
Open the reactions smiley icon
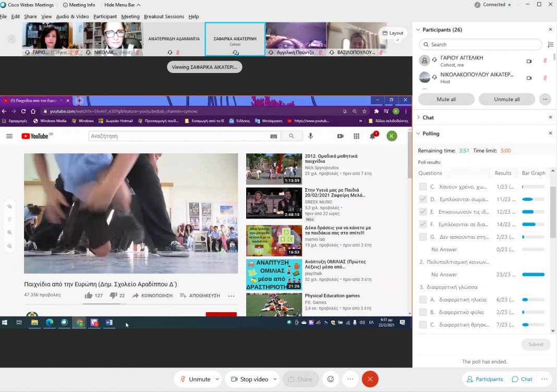coord(330,379)
